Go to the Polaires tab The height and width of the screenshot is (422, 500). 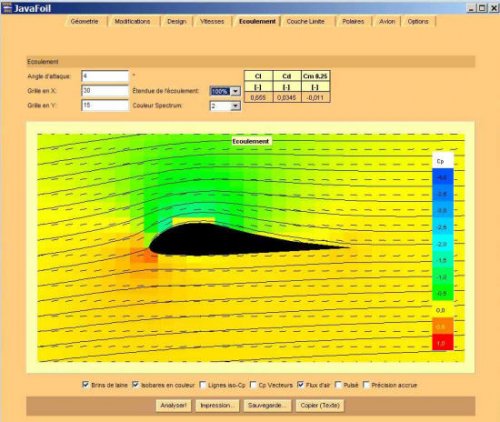coord(353,21)
